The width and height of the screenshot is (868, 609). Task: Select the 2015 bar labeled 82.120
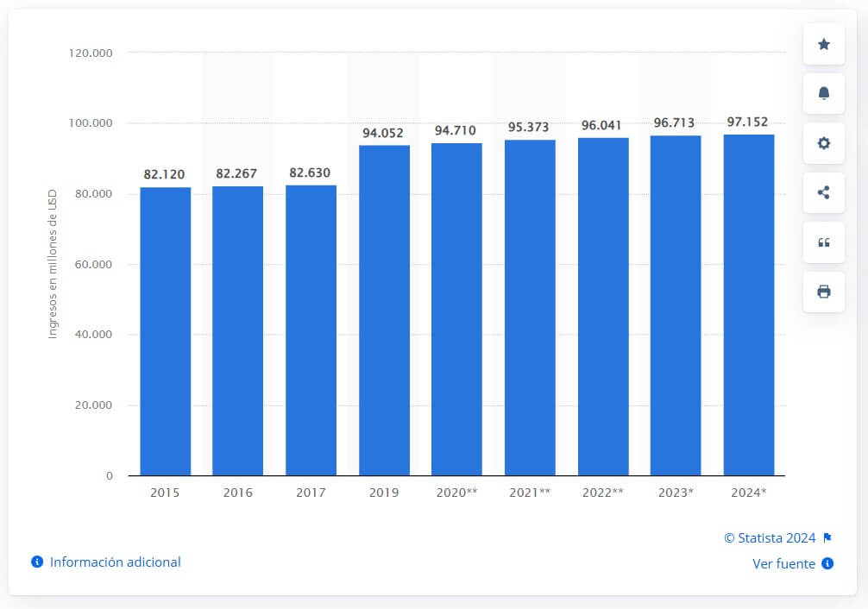tap(166, 331)
